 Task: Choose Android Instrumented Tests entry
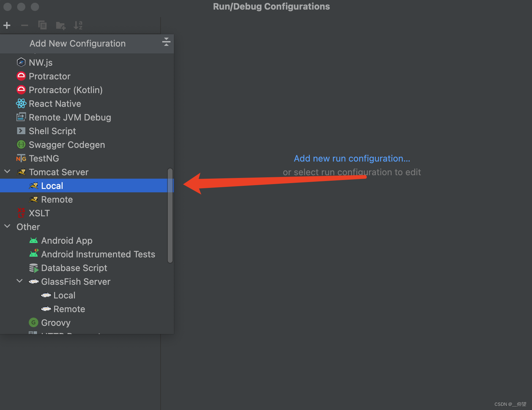click(87, 254)
